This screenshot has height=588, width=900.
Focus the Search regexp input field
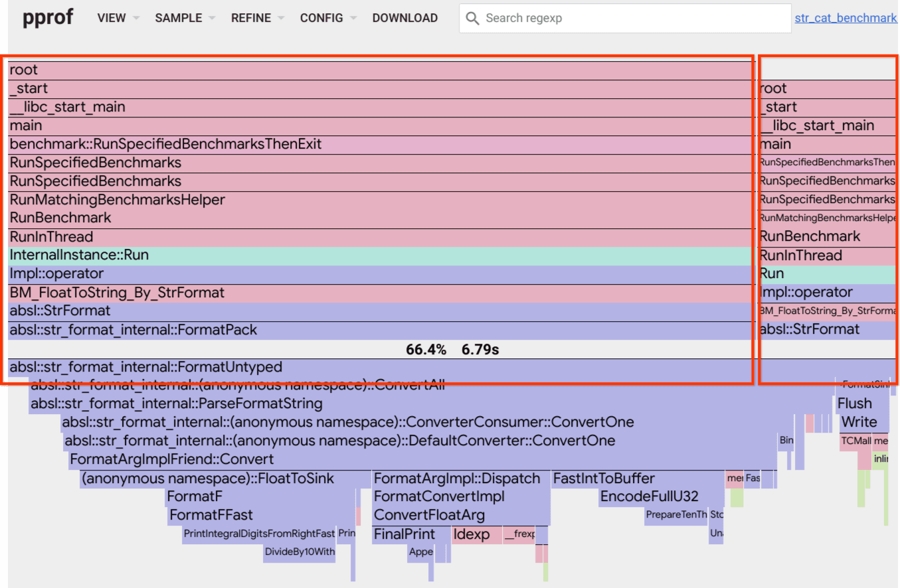point(624,19)
